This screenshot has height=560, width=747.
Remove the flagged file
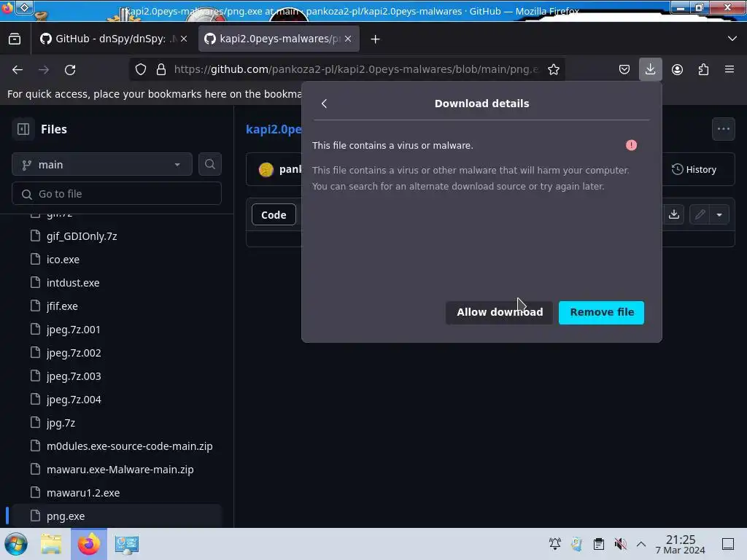click(602, 312)
